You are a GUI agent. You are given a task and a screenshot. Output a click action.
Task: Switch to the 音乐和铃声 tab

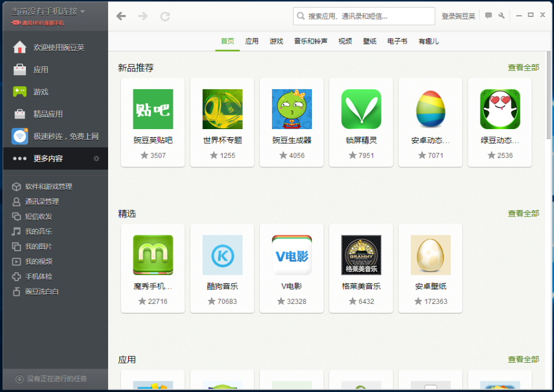coord(311,41)
